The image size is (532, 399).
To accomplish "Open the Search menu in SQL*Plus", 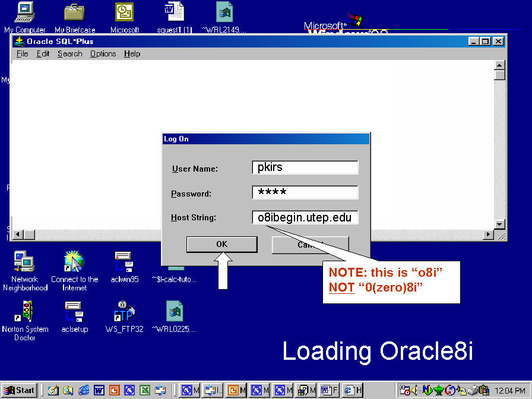I will 70,53.
